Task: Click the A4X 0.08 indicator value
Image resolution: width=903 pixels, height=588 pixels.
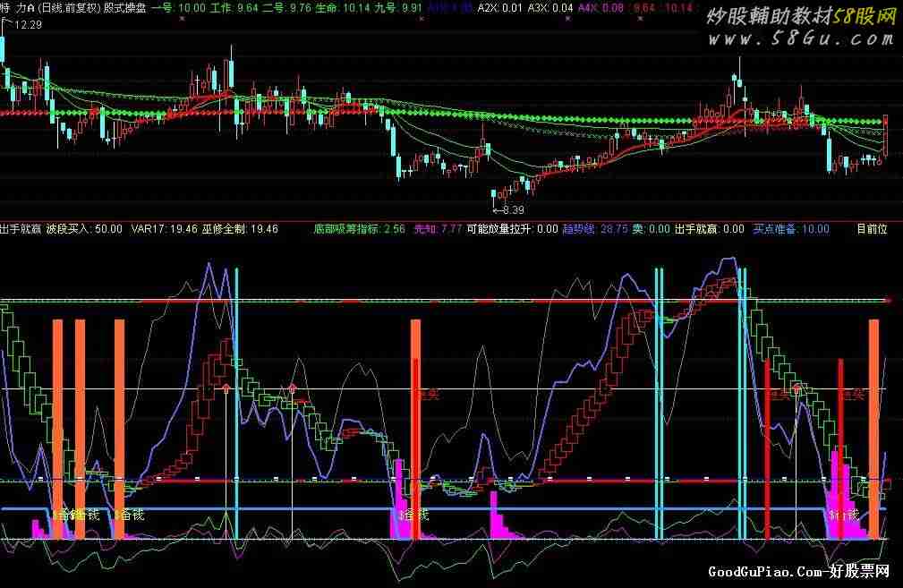Action: (601, 7)
